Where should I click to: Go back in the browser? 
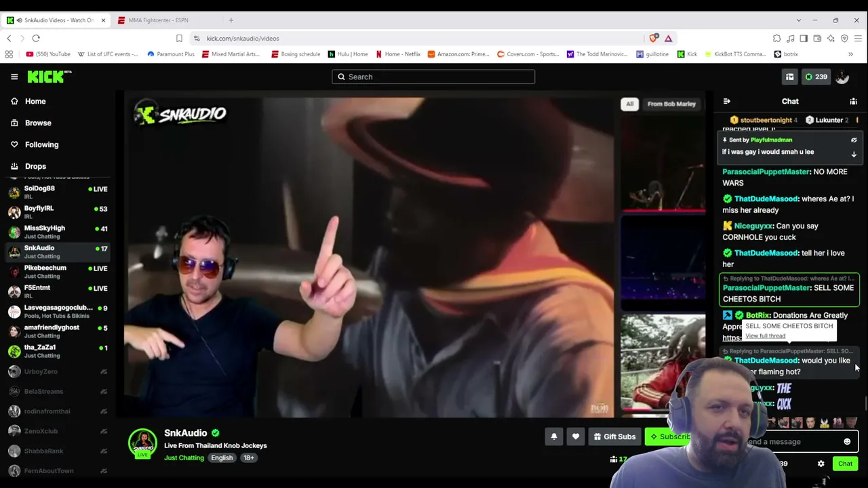coord(9,39)
